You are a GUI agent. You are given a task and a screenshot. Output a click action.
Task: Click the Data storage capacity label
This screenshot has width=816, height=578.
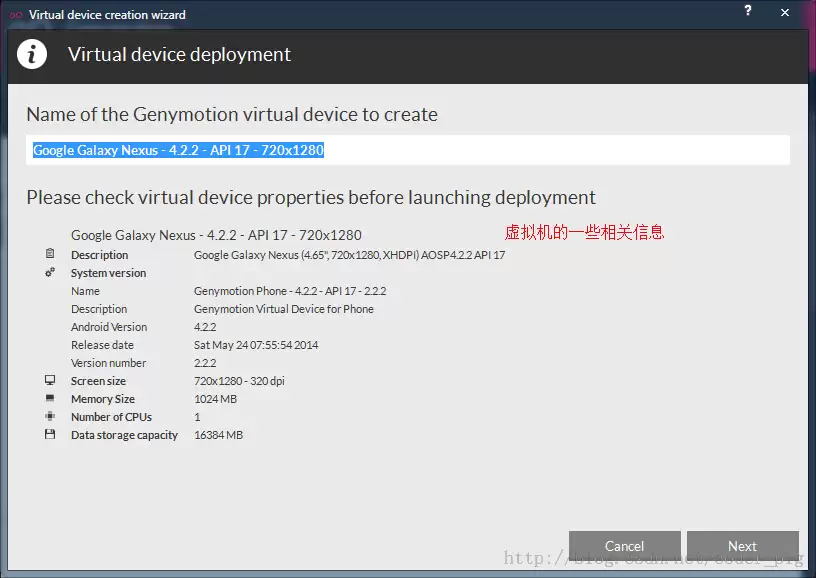click(124, 435)
